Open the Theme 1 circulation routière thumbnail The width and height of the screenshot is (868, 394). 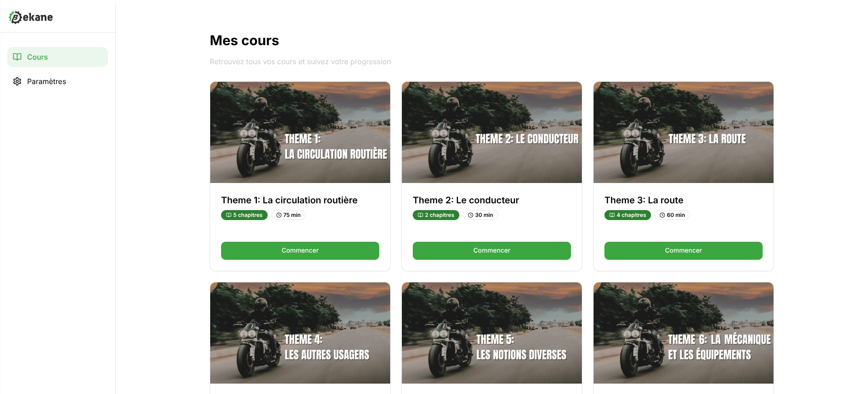300,132
